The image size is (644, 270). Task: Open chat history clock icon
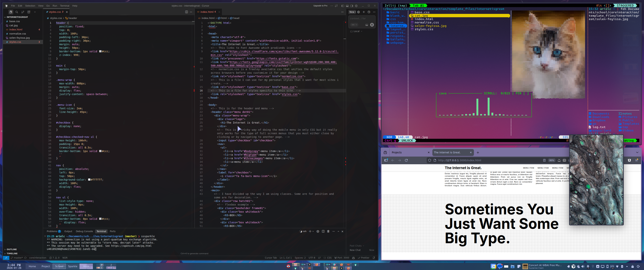pyautogui.click(x=369, y=12)
